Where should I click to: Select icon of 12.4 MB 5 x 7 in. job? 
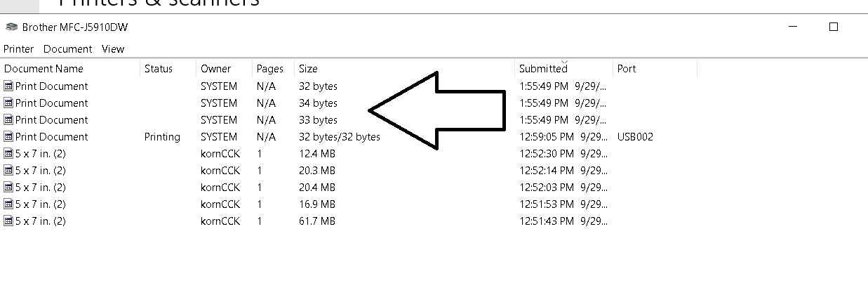pos(8,154)
